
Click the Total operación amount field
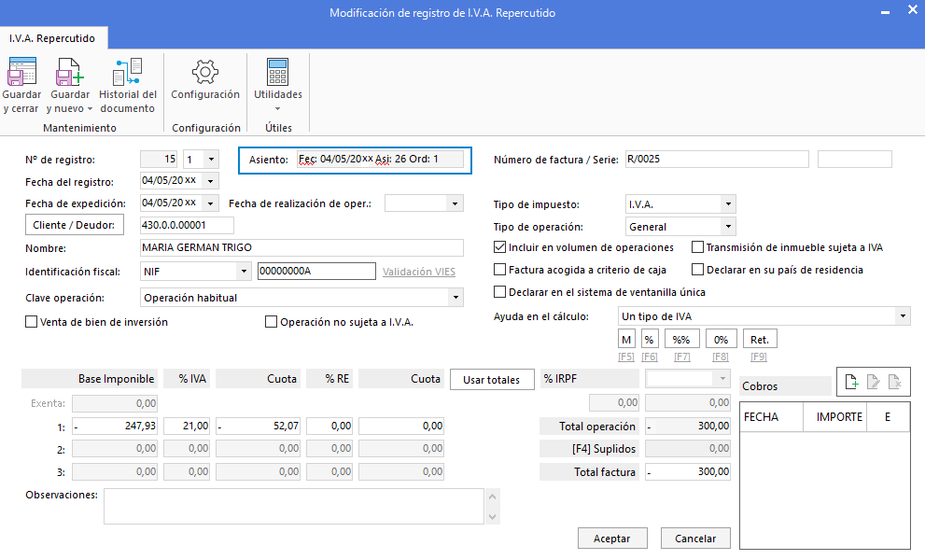click(687, 426)
